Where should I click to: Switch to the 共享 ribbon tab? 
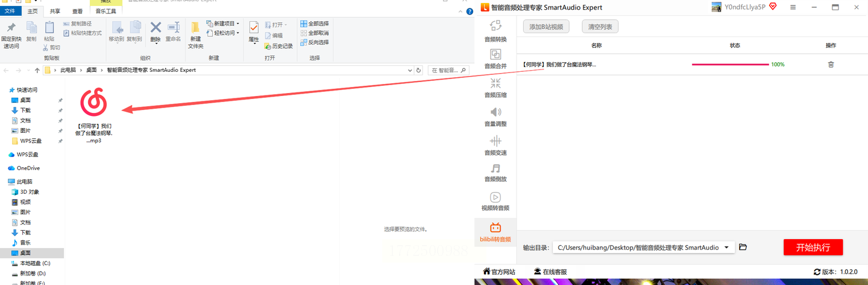tap(55, 11)
